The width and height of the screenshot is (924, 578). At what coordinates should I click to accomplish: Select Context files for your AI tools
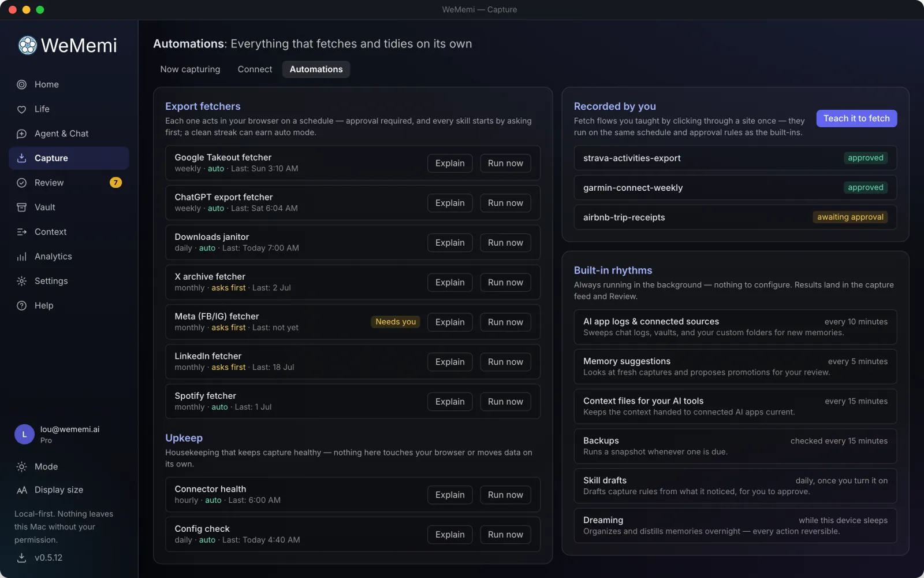[x=735, y=406]
